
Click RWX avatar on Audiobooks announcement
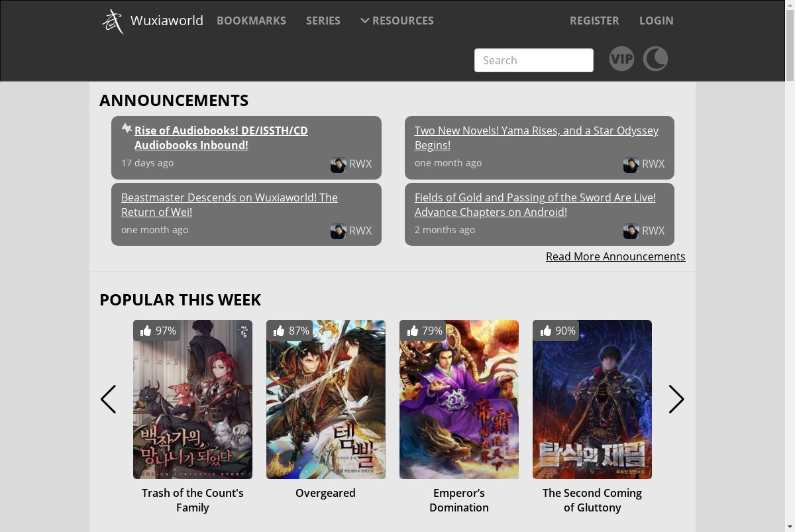(x=338, y=165)
